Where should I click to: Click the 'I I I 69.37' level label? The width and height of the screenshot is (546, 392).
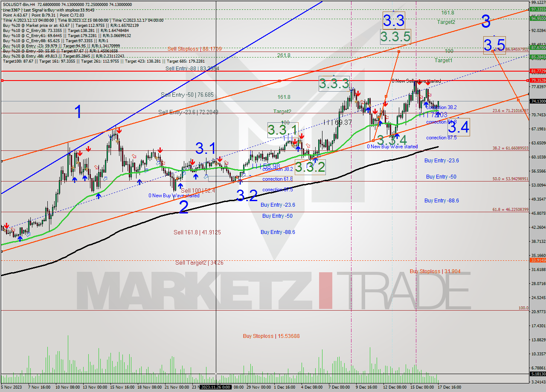point(337,122)
